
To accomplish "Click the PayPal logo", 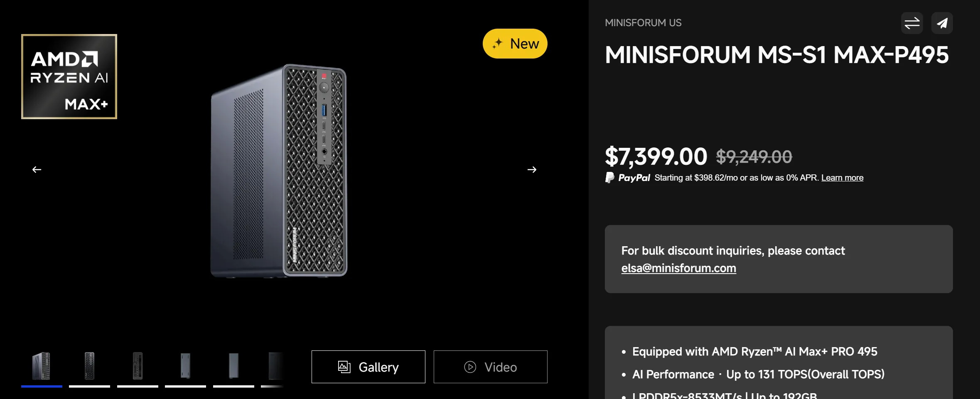I will [627, 178].
